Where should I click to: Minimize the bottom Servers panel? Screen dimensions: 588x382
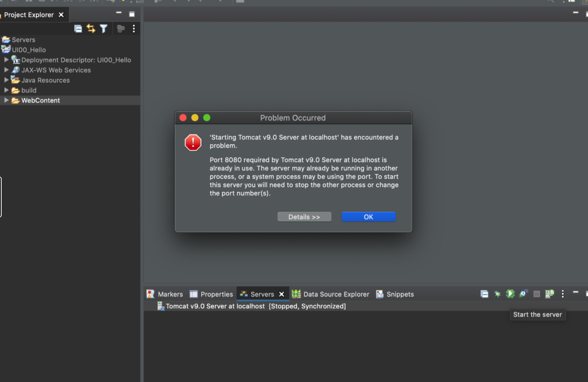click(x=576, y=292)
